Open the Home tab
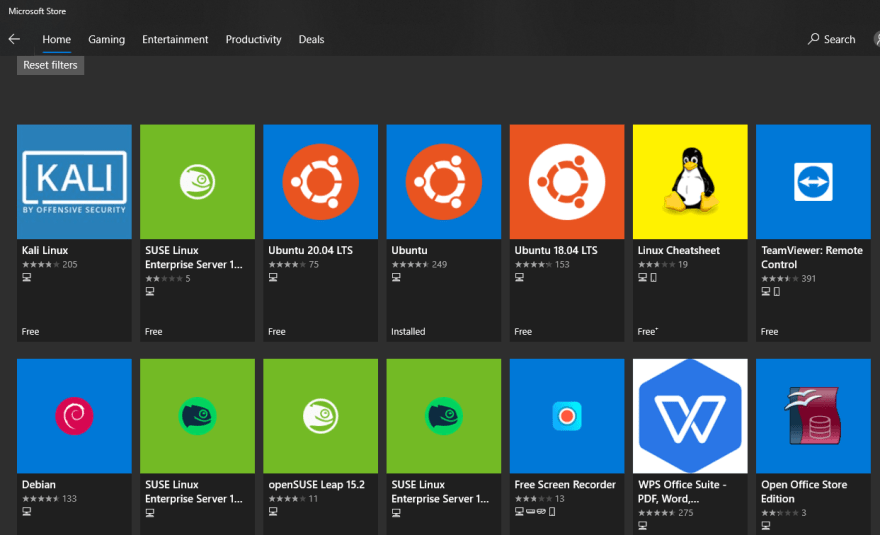The image size is (880, 535). point(57,39)
